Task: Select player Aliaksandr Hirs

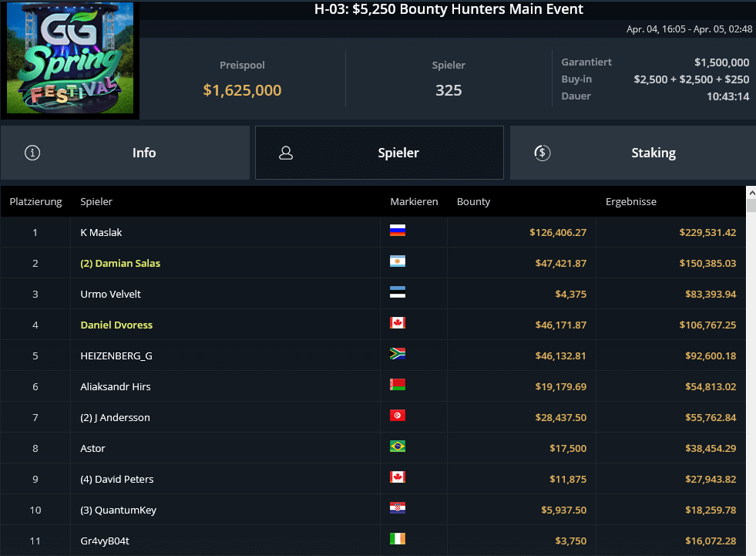Action: 116,387
